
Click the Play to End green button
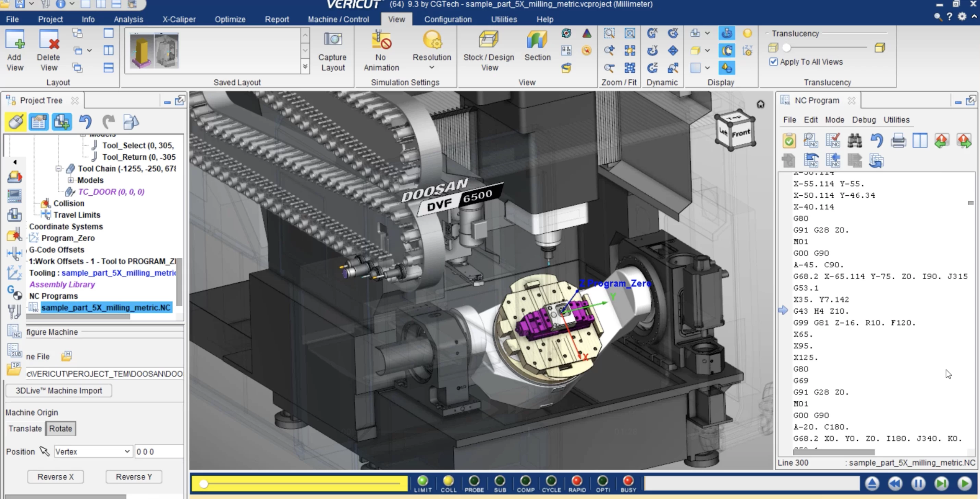[965, 483]
